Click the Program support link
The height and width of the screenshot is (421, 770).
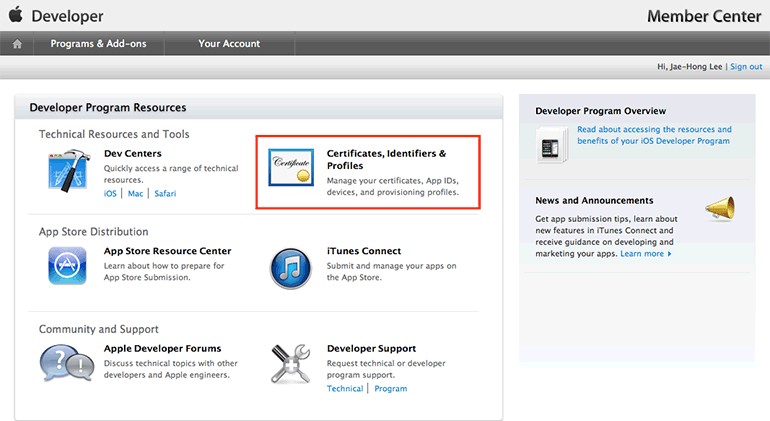390,388
